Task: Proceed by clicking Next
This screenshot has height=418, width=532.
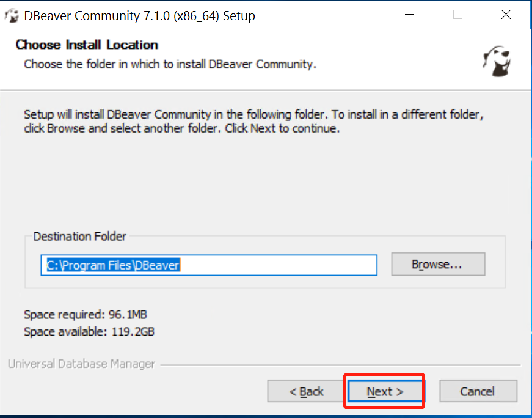Action: pos(384,391)
